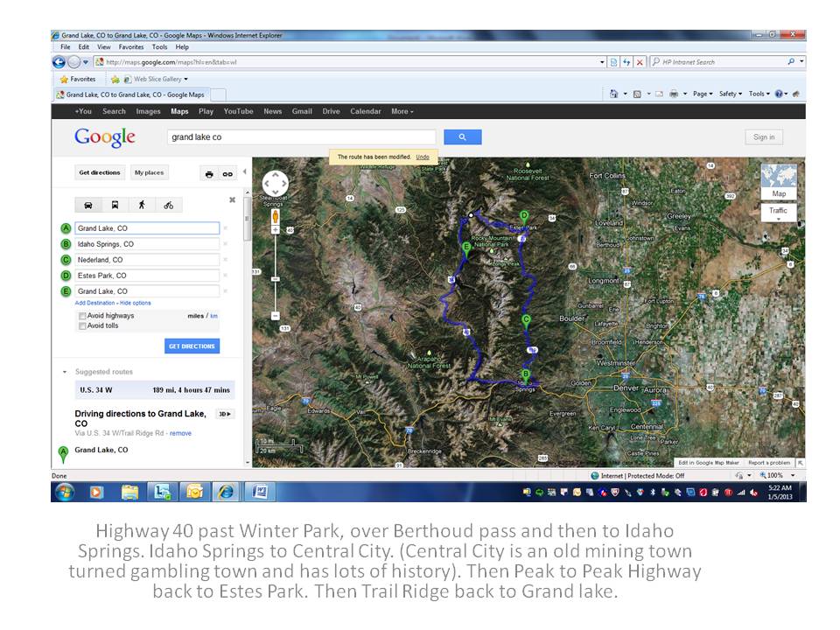Open address bar history dropdown
Screen dimensions: 840x630
click(602, 62)
